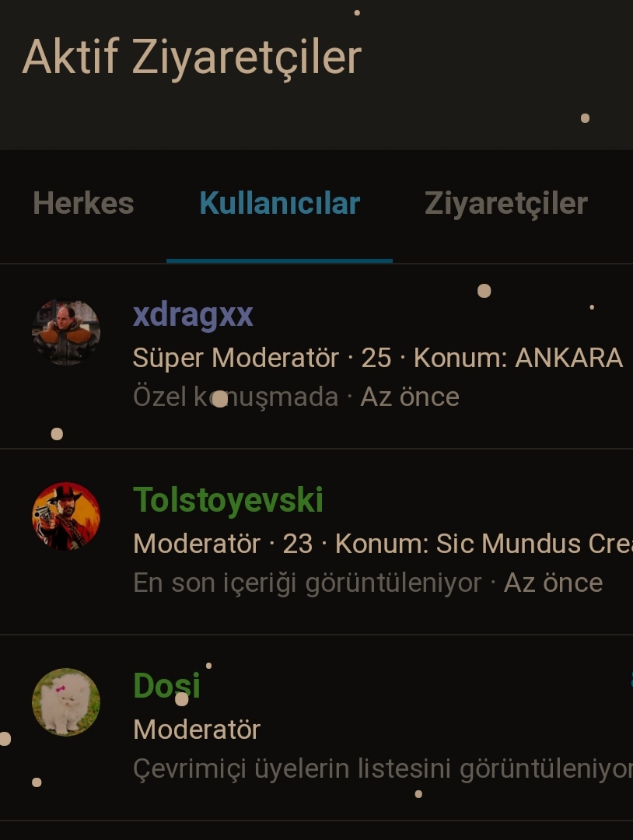Tap the Moderatör title under Dosi

coord(197,730)
